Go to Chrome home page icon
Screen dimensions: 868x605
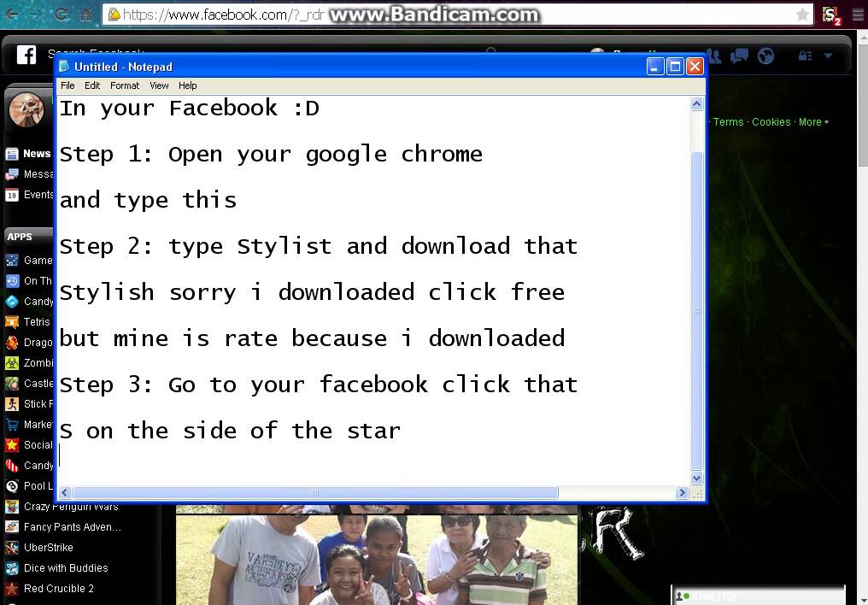[85, 14]
